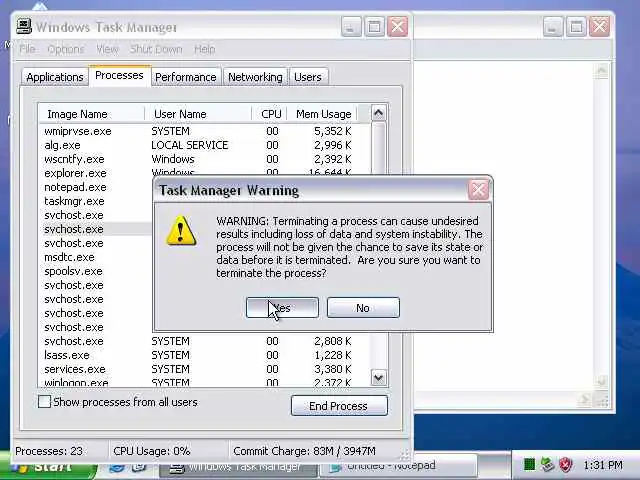This screenshot has height=480, width=640.
Task: Confirm termination with the Yes button
Action: point(282,308)
